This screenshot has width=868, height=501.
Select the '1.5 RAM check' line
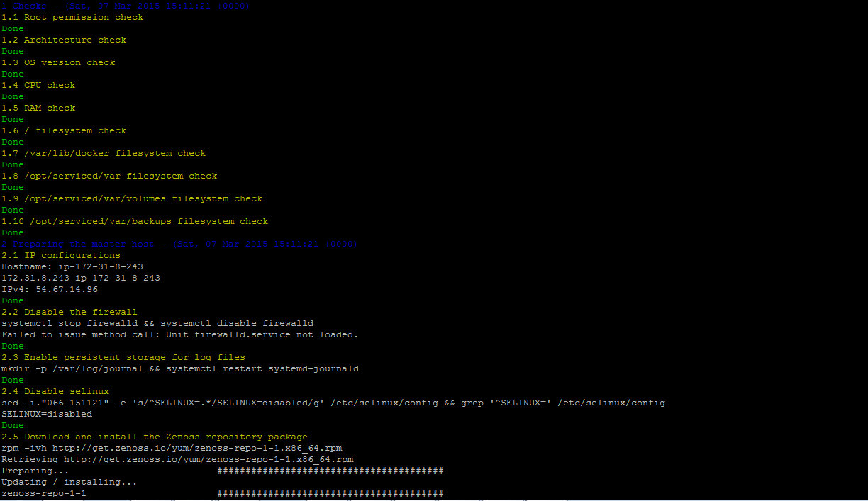click(38, 108)
